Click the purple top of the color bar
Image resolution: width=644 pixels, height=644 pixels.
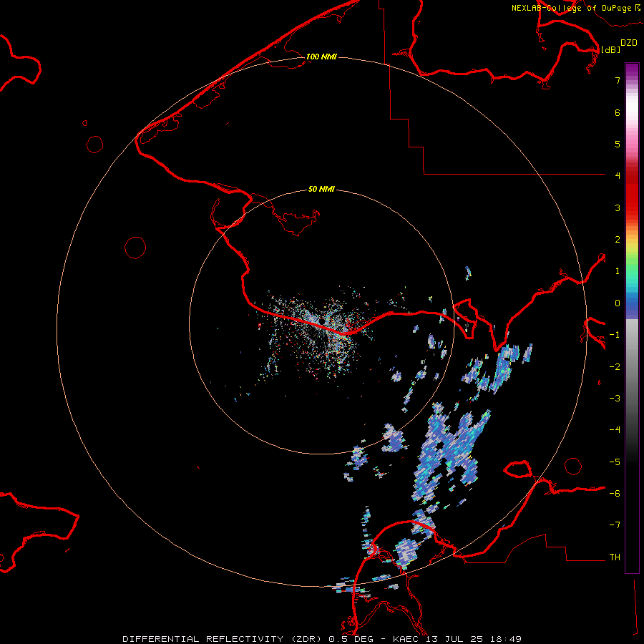(632, 70)
